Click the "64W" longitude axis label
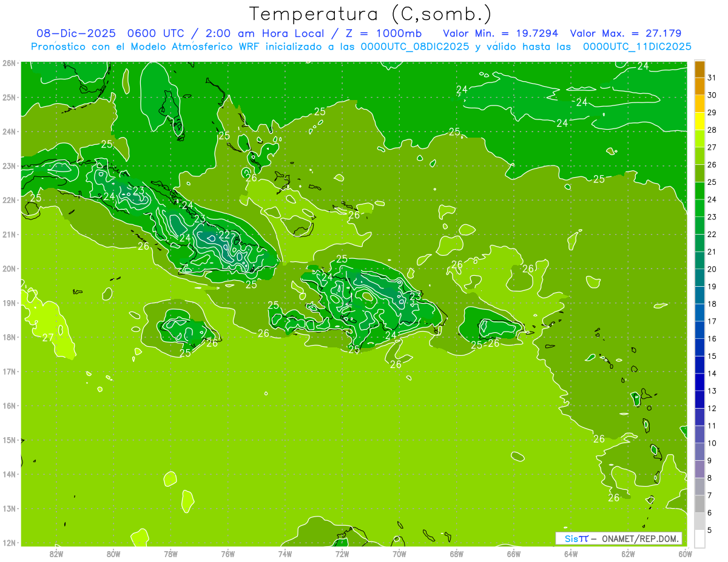This screenshot has width=728, height=562. tap(571, 554)
